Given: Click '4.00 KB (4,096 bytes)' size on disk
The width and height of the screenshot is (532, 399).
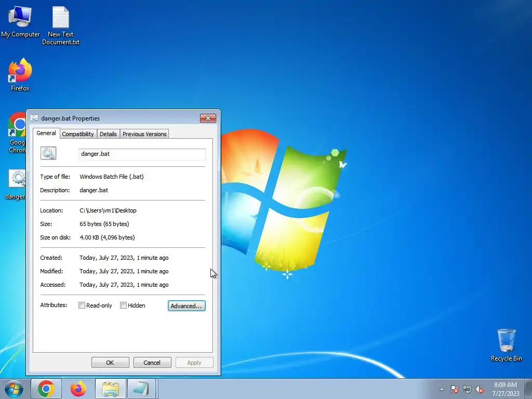Looking at the screenshot, I should pyautogui.click(x=107, y=237).
